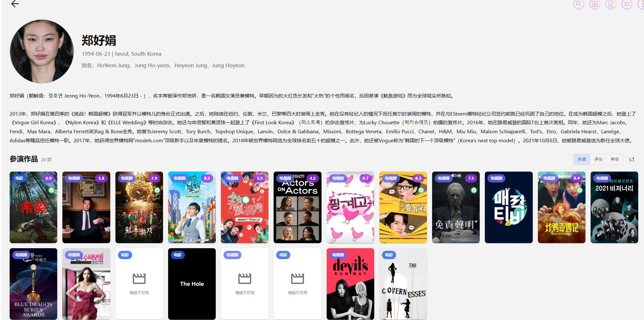The width and height of the screenshot is (644, 320).
Task: Open the grid apps icon in header
Action: tap(595, 4)
